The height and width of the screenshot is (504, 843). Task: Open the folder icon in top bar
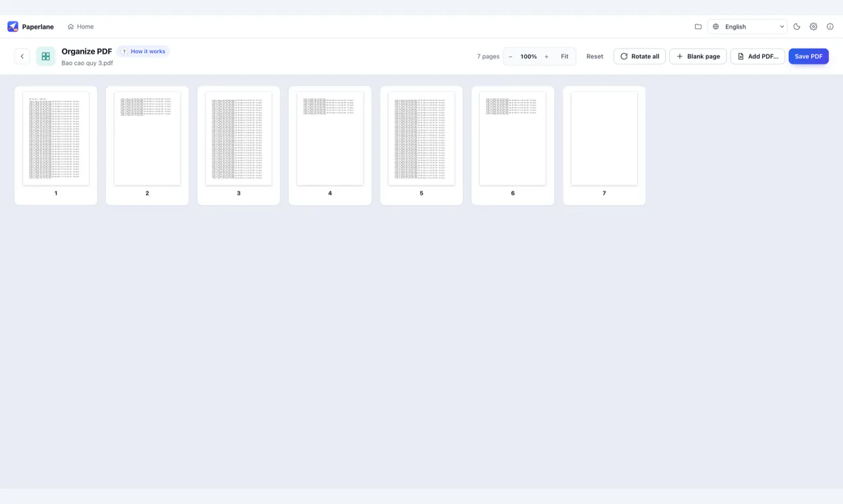tap(698, 27)
